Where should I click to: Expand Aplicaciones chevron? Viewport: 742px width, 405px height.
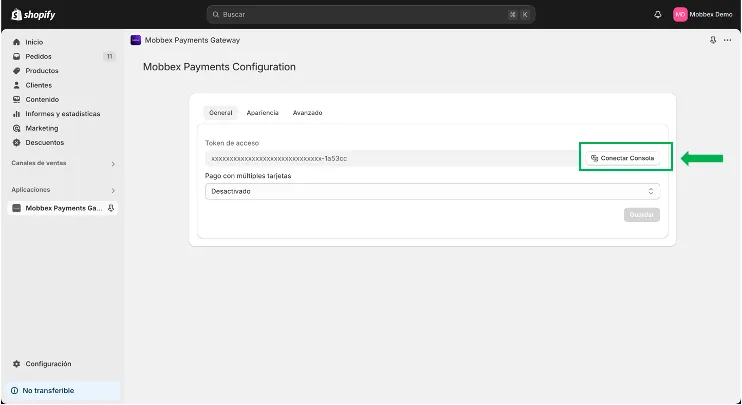[113, 190]
